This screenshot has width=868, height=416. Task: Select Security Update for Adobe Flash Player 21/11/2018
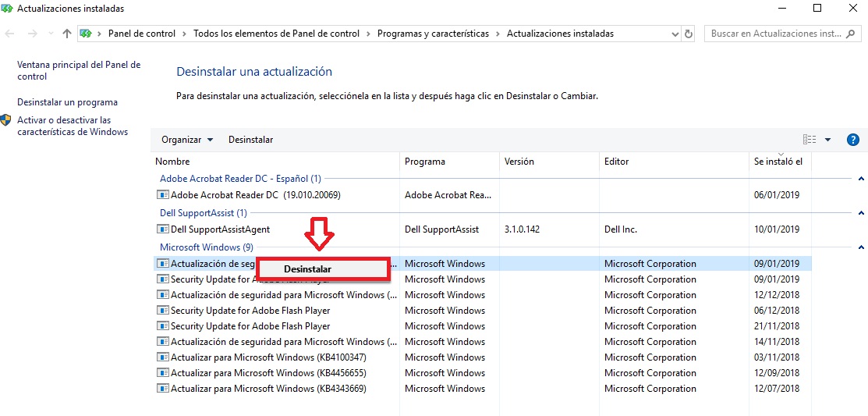click(482, 325)
